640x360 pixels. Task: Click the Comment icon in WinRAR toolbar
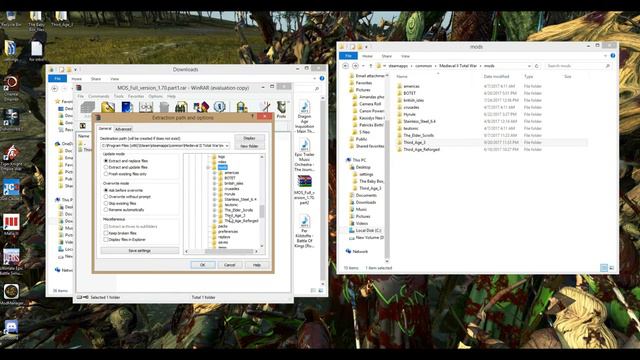click(265, 108)
